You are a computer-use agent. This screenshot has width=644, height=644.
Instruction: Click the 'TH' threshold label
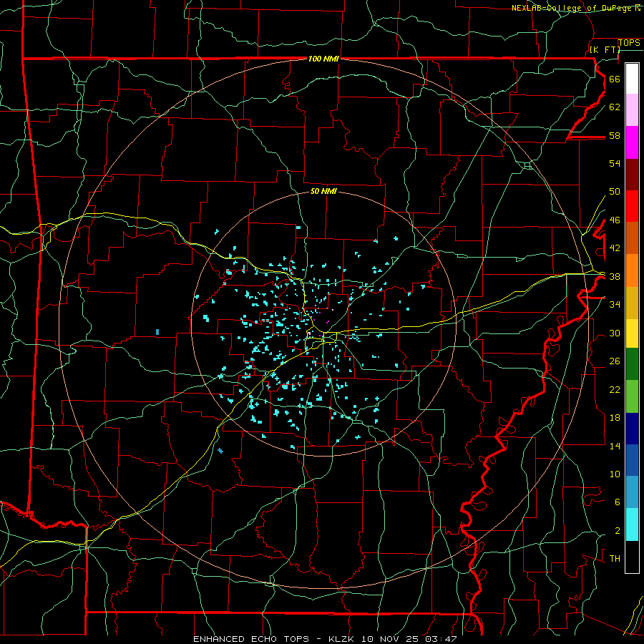[615, 559]
